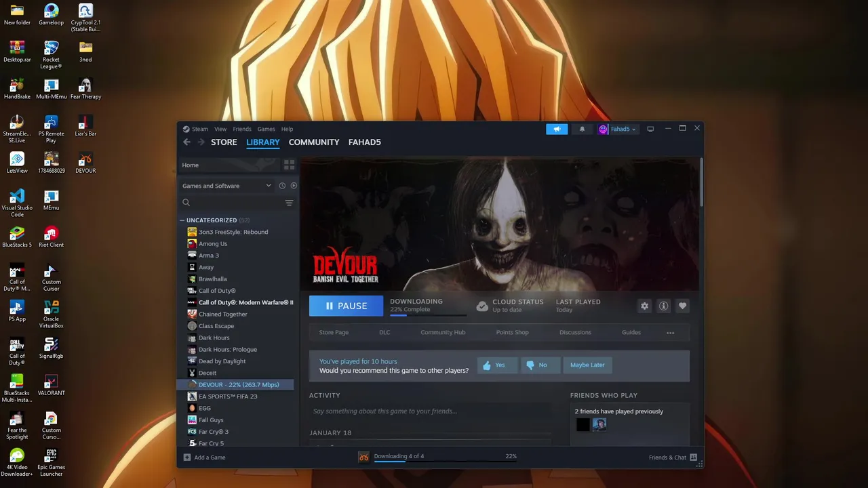
Task: Open advanced library filters icon
Action: pyautogui.click(x=289, y=203)
